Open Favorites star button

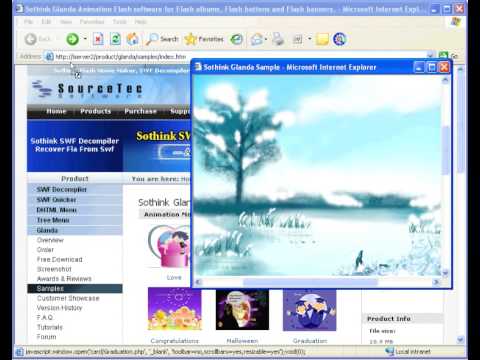tap(204, 39)
